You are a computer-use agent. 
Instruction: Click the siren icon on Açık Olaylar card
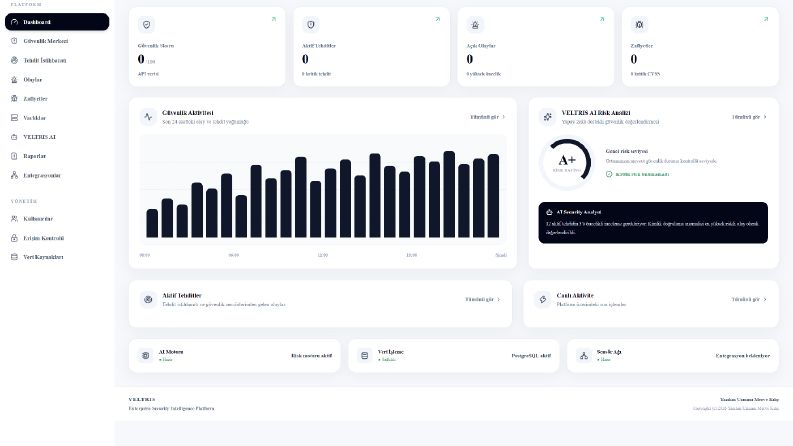click(475, 24)
